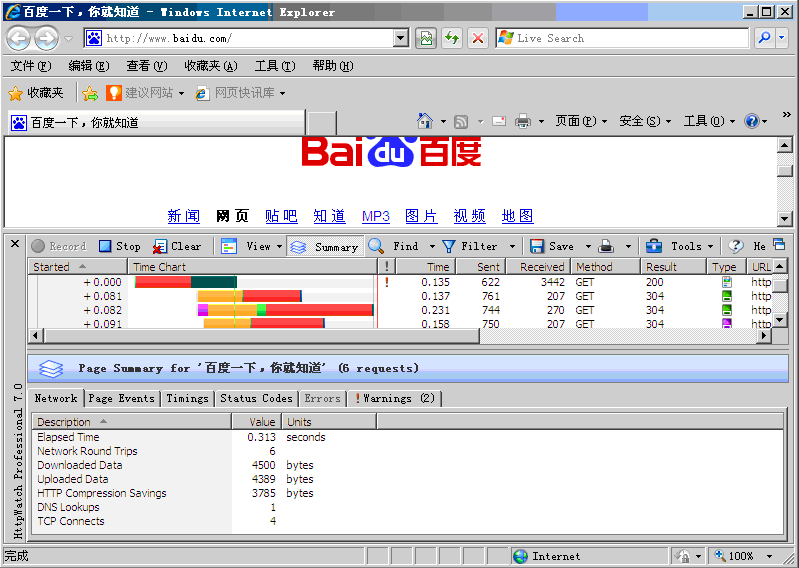Click the red X stop loading icon
799x568 pixels.
coord(477,38)
